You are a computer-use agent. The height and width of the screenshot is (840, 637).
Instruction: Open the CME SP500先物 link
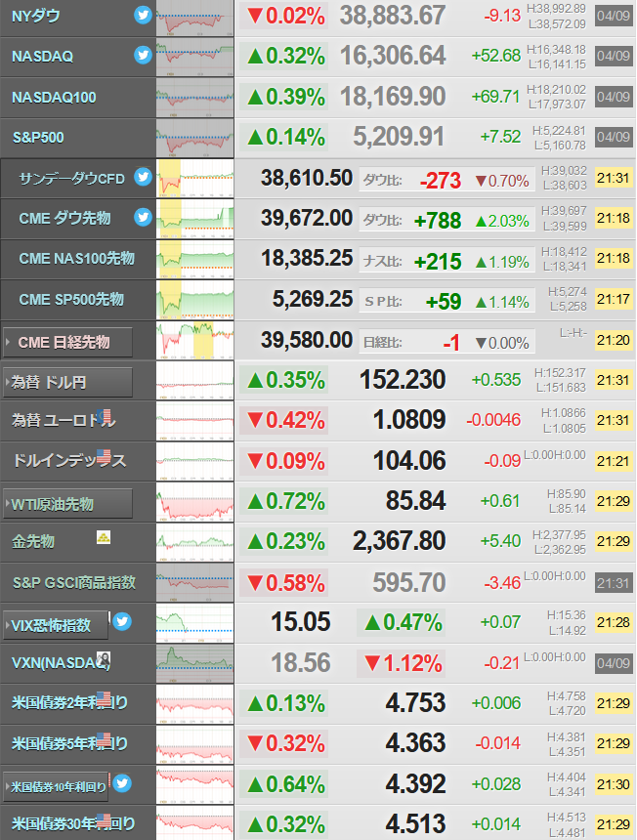coord(71,299)
